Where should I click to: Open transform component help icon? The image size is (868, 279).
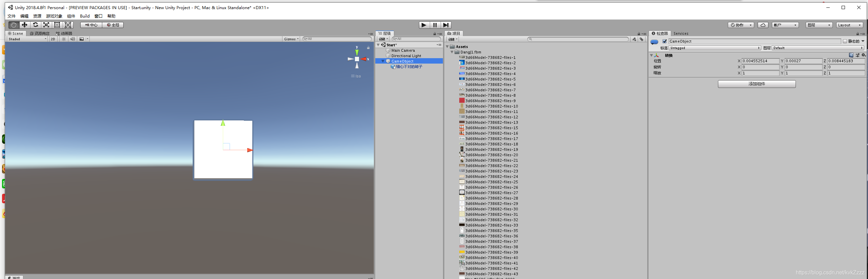[851, 55]
